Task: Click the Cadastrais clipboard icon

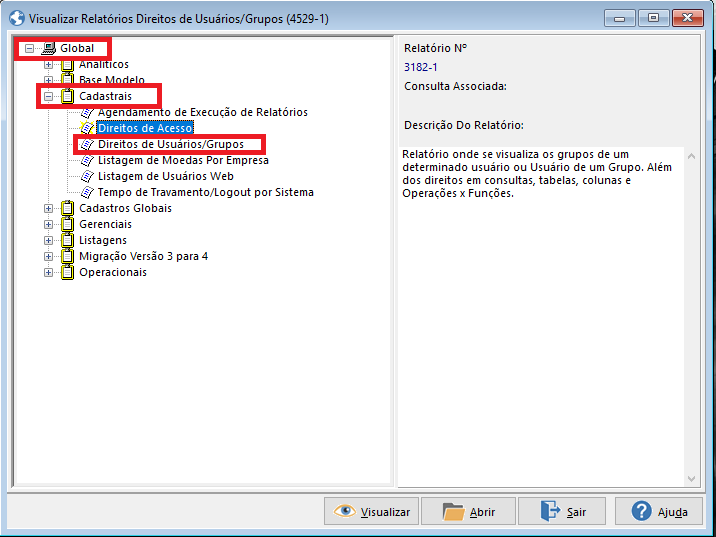Action: pos(68,96)
